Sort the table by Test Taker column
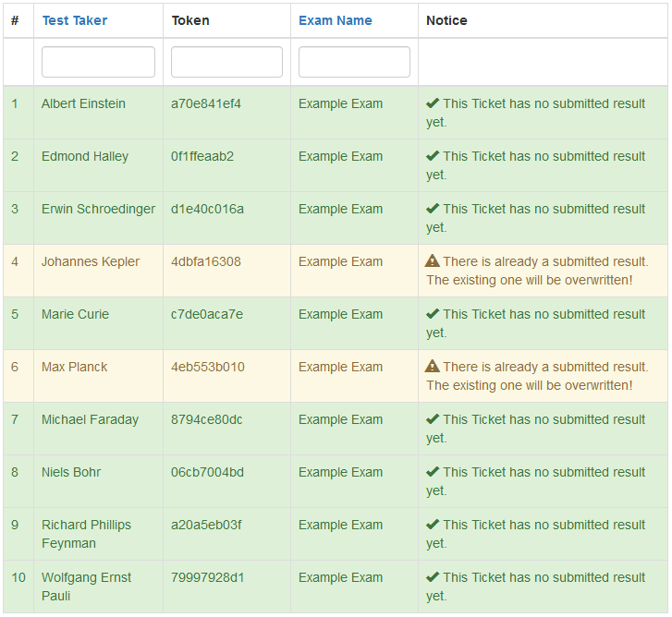 [x=75, y=20]
